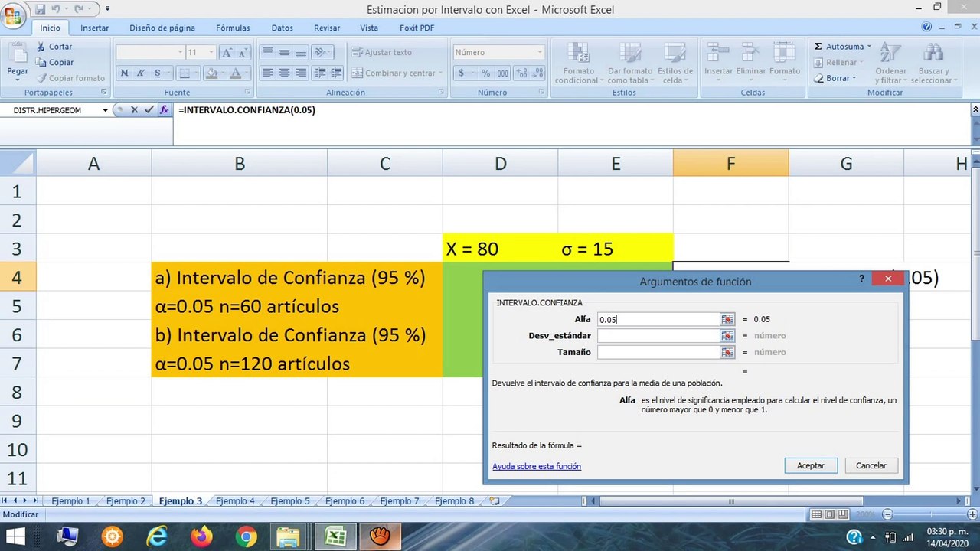The image size is (980, 551).
Task: Click Aceptar in the function dialog
Action: click(x=811, y=465)
